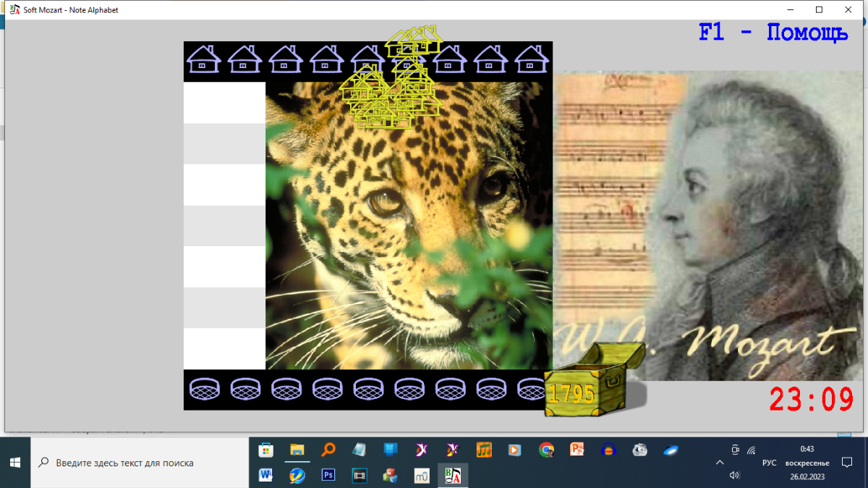Switch input language via РУС indicator
The image size is (868, 488).
tap(770, 463)
